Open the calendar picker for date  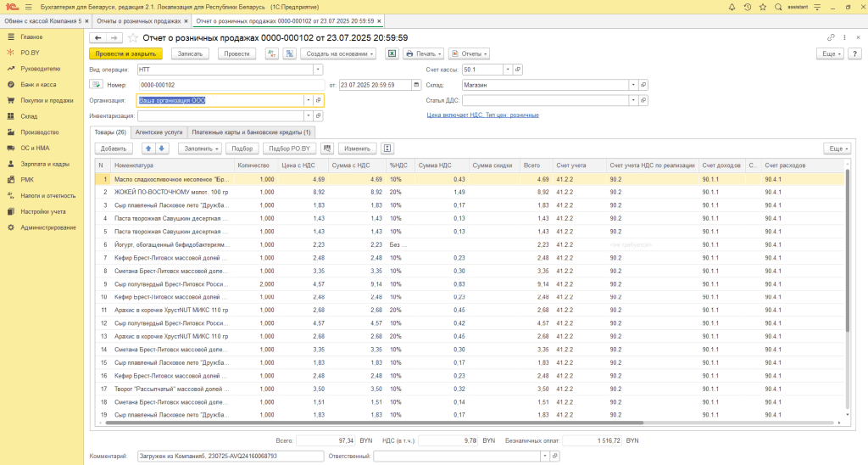415,85
